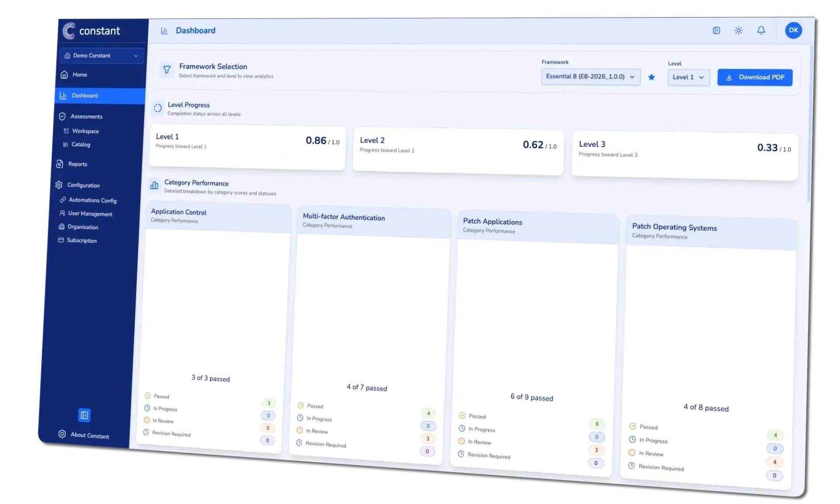
Task: Click Passed check icon in Patch Operating Systems
Action: 633,426
